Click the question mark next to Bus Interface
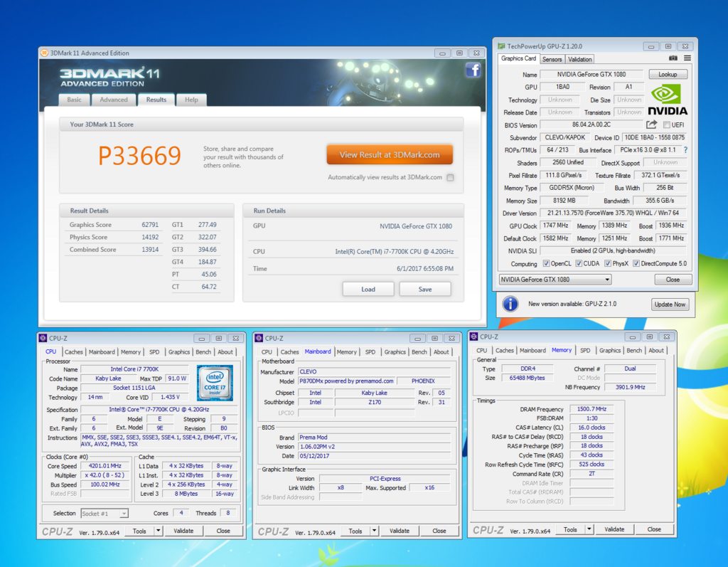728x567 pixels. pos(685,150)
